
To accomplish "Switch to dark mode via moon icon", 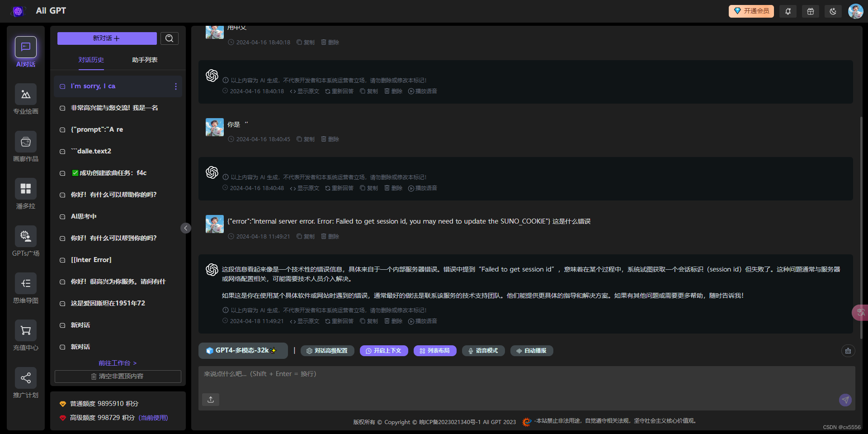I will coord(833,11).
